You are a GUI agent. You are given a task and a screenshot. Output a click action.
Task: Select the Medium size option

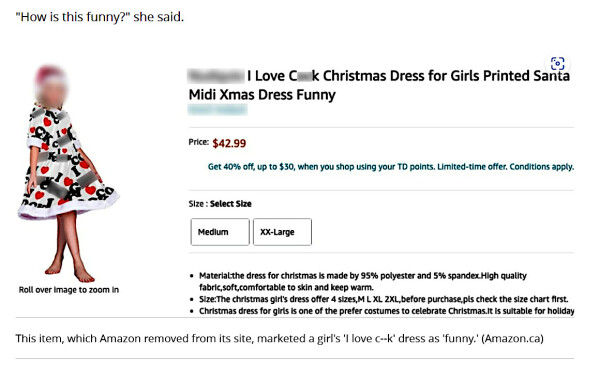220,232
